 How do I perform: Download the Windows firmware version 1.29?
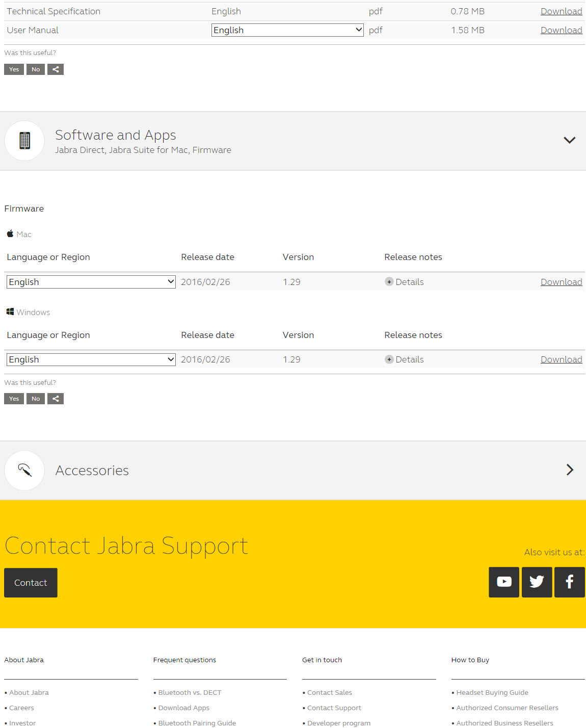click(x=561, y=359)
